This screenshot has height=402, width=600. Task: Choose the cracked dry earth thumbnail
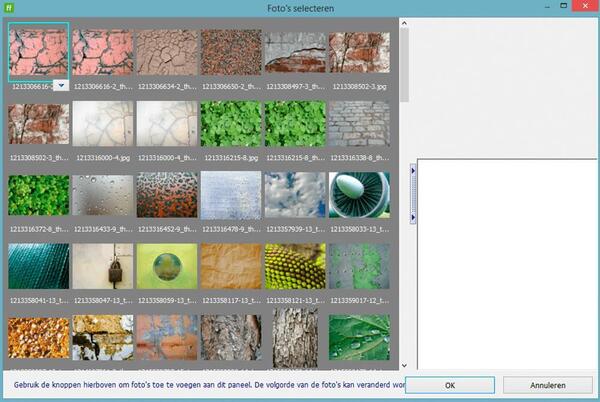click(x=167, y=53)
